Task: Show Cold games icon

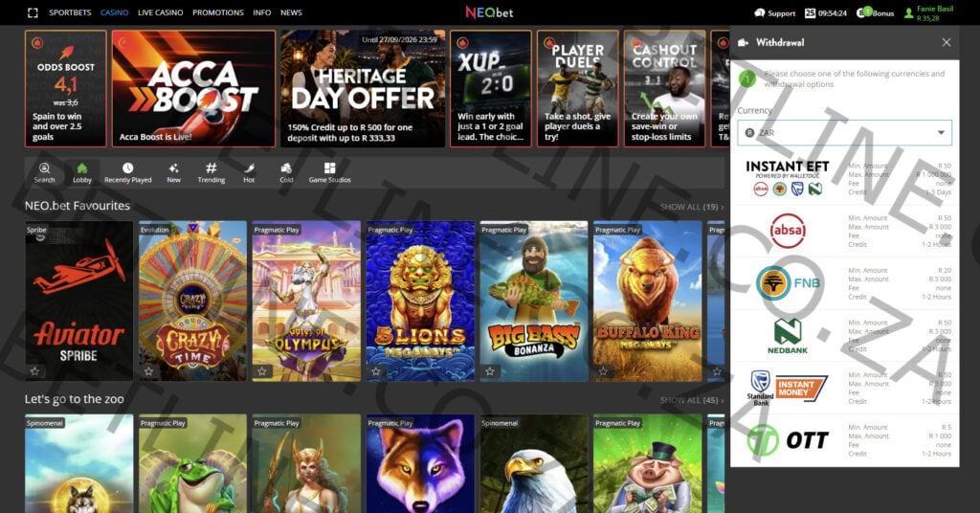Action: click(x=286, y=168)
